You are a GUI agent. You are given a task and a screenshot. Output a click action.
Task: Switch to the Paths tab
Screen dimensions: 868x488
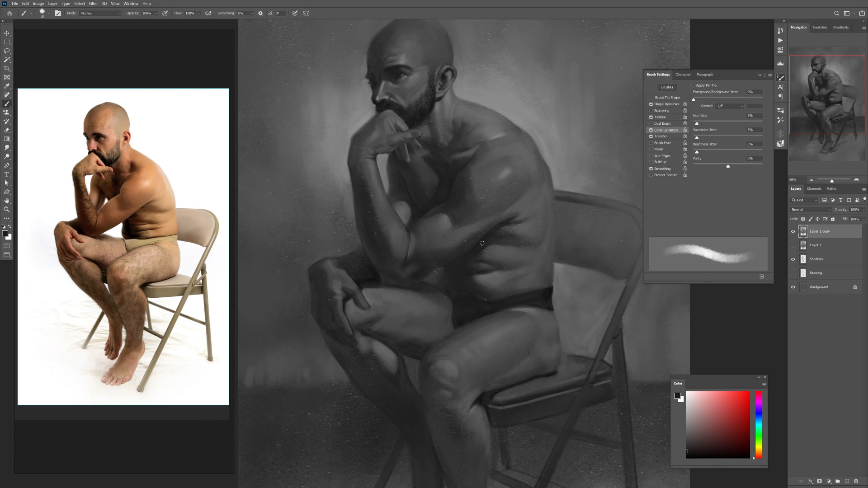pos(831,189)
